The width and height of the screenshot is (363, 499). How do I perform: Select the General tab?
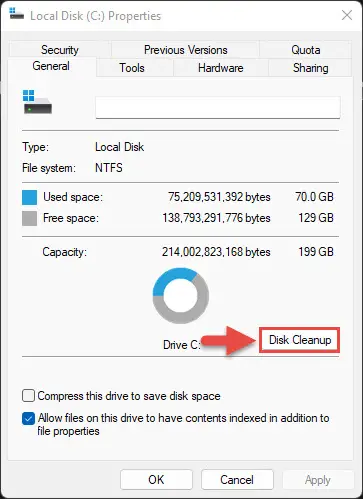coord(51,66)
